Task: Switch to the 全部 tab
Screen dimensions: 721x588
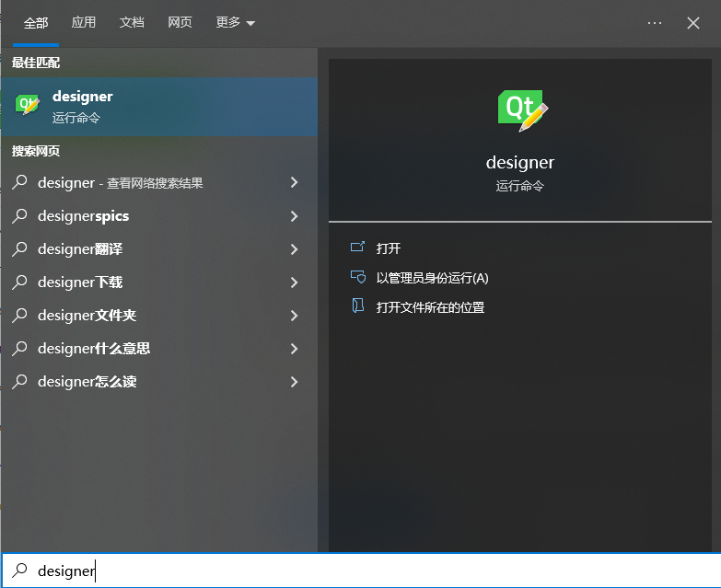Action: click(x=36, y=22)
